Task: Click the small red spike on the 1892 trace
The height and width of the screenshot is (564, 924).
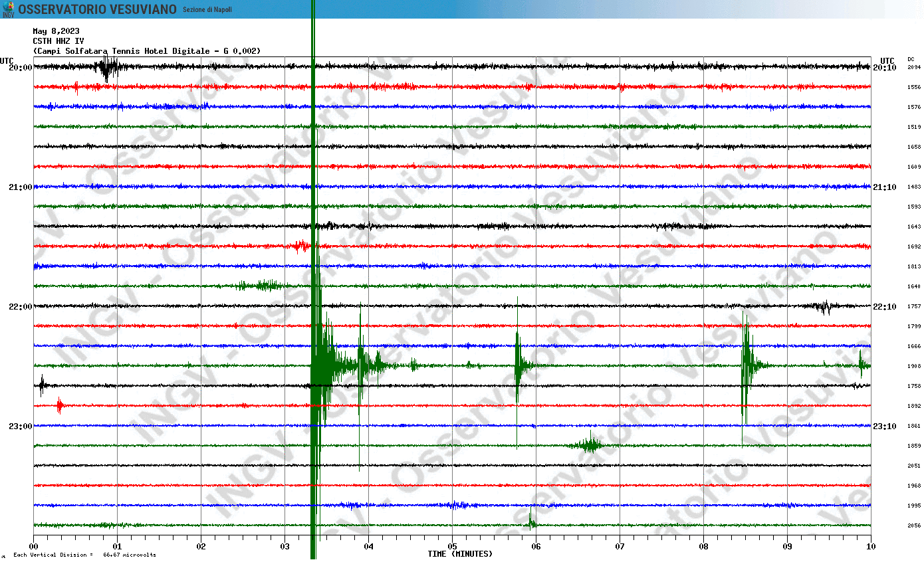Action: pos(59,405)
